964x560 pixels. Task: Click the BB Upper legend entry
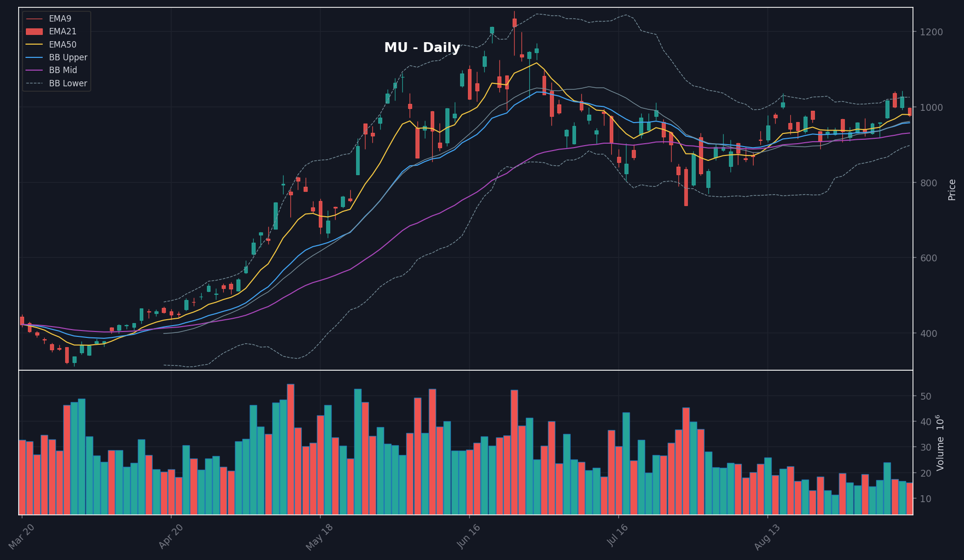tap(56, 57)
